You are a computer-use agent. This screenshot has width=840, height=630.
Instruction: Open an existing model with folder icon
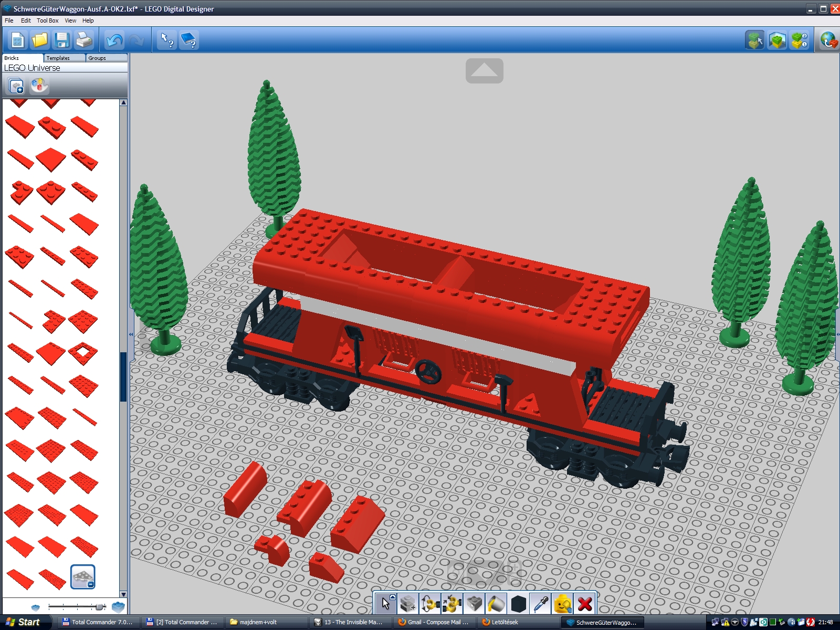(39, 40)
